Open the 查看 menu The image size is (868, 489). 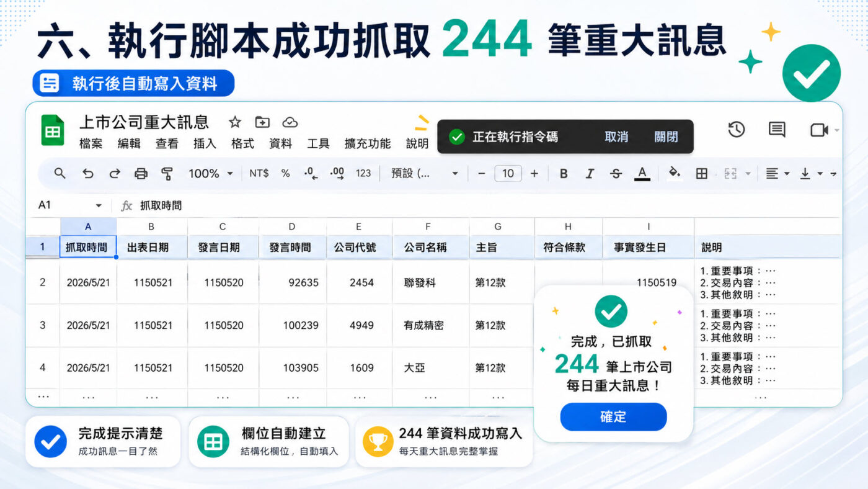point(167,144)
